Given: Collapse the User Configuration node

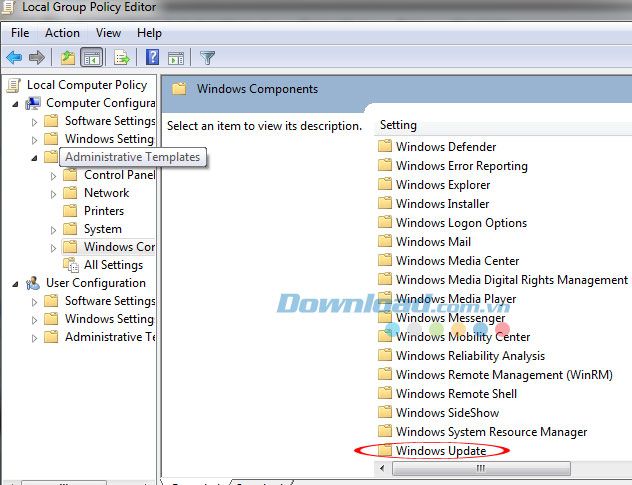Looking at the screenshot, I should click(x=15, y=284).
